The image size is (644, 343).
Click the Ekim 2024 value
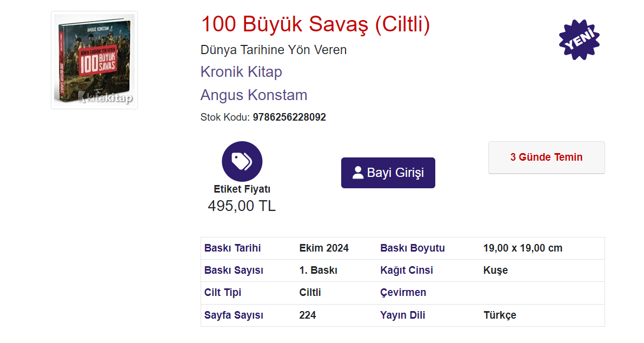click(x=324, y=248)
